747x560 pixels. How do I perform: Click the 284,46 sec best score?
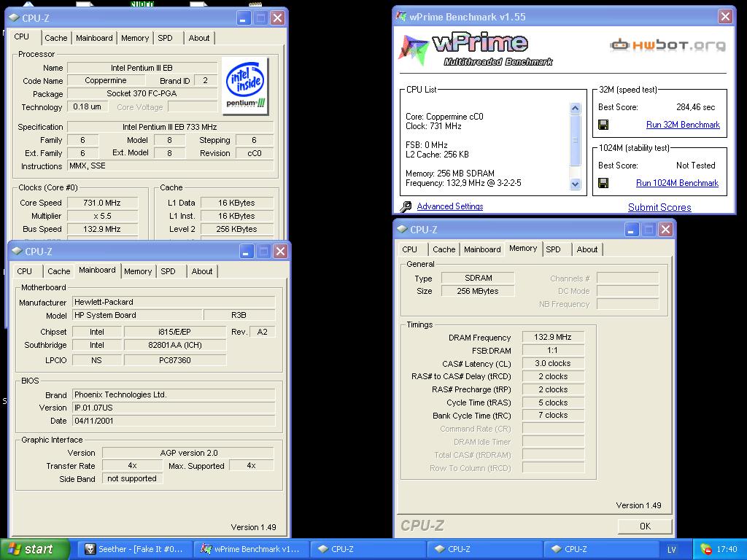click(695, 107)
